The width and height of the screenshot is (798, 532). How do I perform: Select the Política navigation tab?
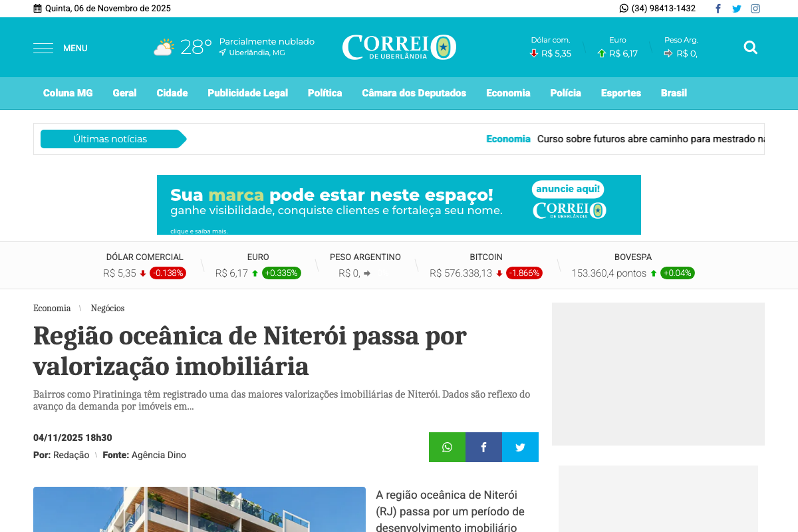(325, 93)
